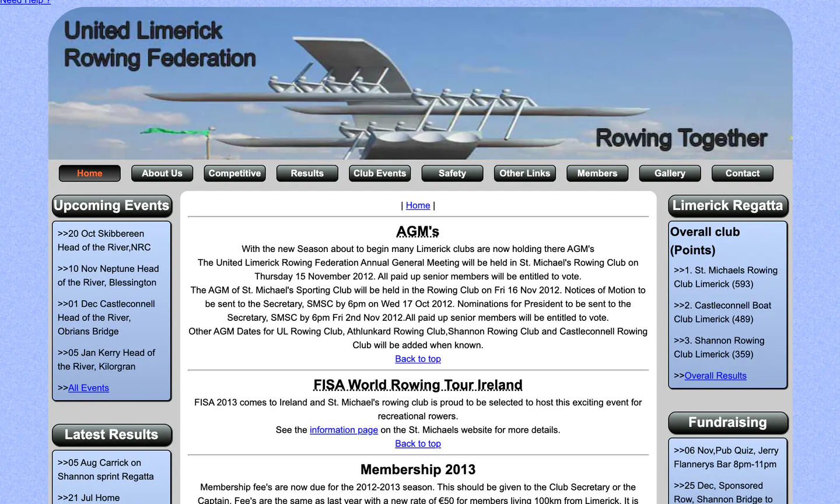Image resolution: width=840 pixels, height=504 pixels.
Task: Go to the Competitive section
Action: point(235,173)
